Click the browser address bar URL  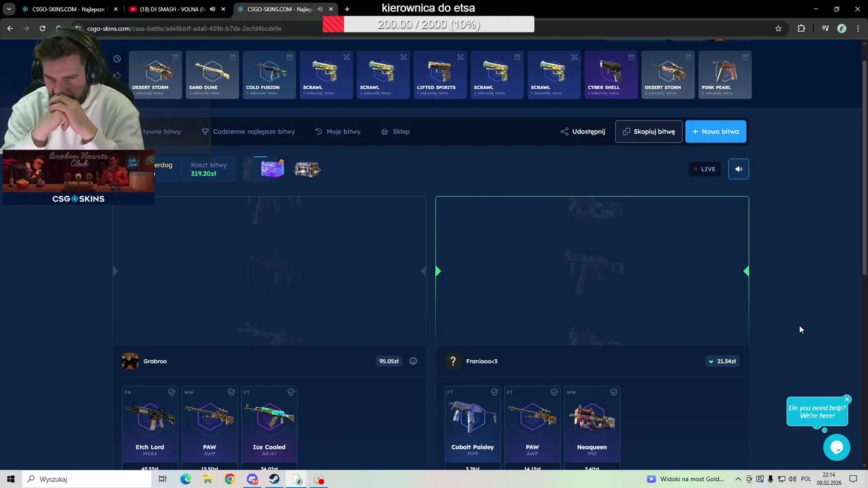(184, 28)
